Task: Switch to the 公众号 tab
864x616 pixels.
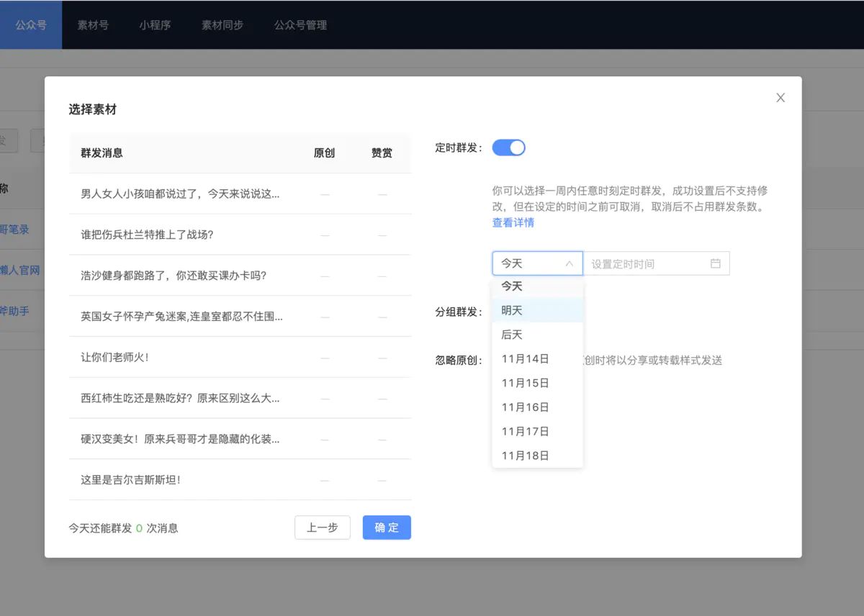Action: click(31, 24)
